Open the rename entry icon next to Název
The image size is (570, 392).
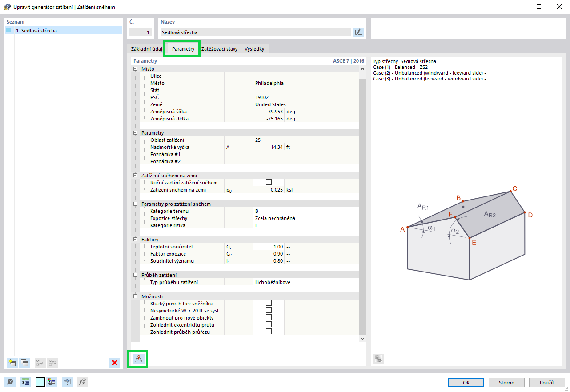[358, 32]
